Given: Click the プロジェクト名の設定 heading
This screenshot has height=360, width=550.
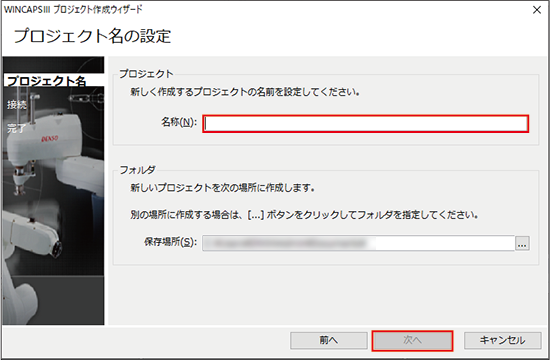Looking at the screenshot, I should pyautogui.click(x=92, y=36).
